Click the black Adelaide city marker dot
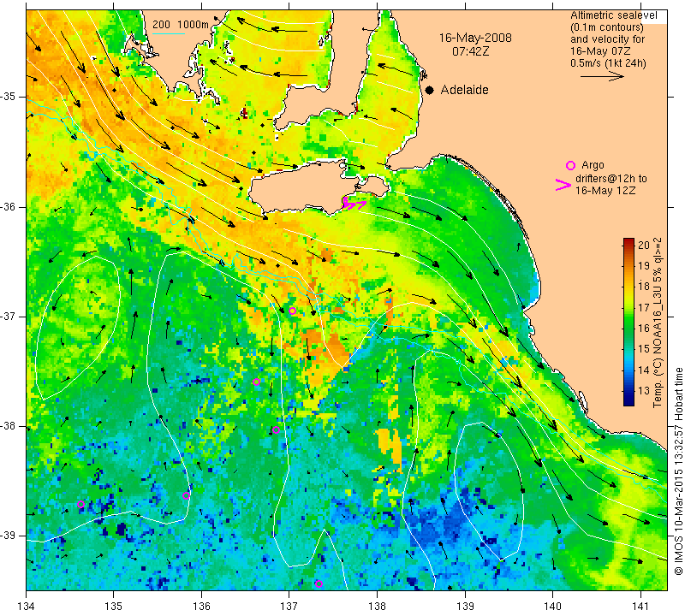The image size is (685, 616). coord(430,90)
